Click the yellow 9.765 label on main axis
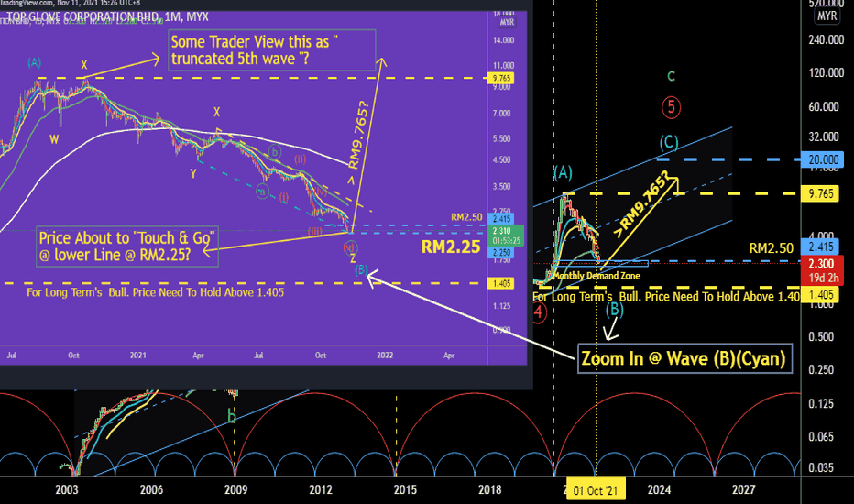The image size is (854, 504). [x=823, y=193]
